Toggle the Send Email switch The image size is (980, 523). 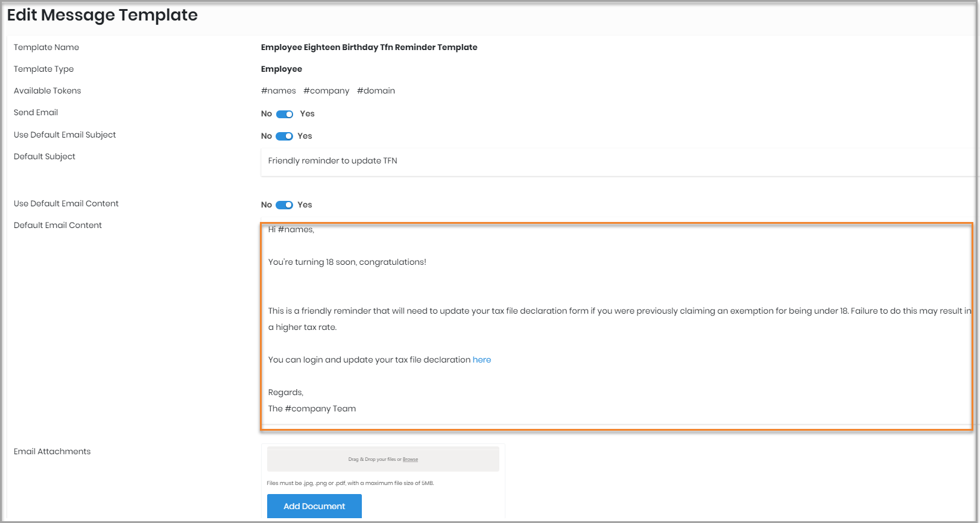coord(285,114)
